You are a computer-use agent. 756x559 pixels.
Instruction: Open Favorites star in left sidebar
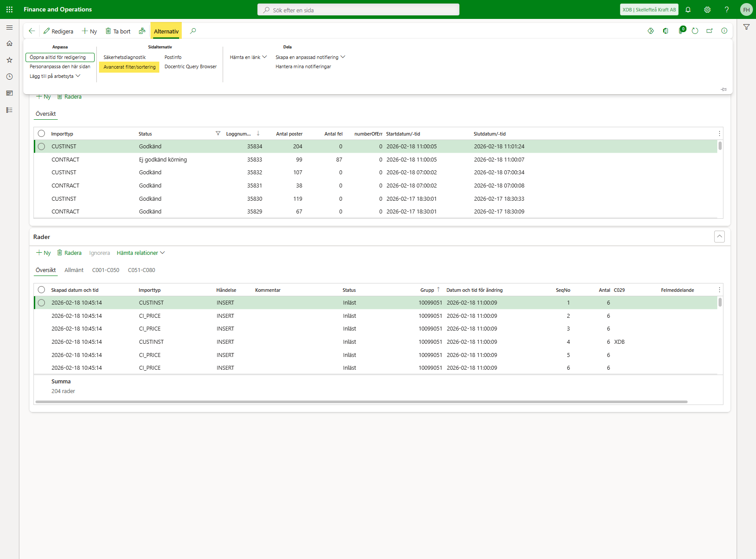pyautogui.click(x=9, y=60)
